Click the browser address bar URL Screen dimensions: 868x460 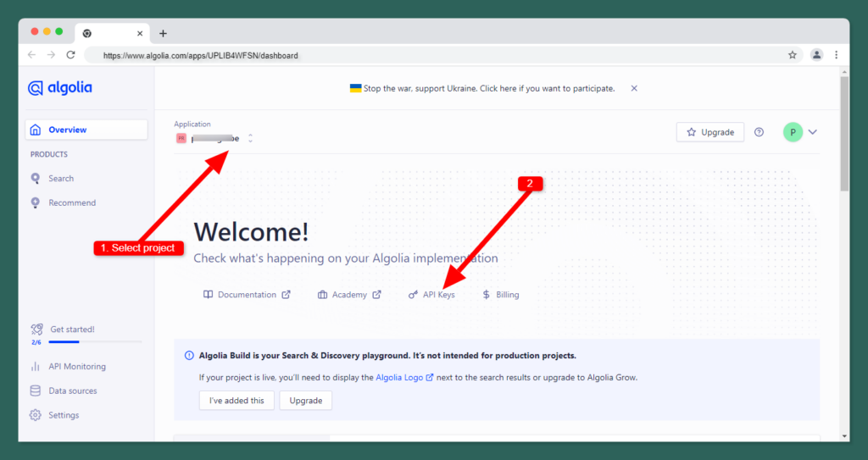click(x=200, y=55)
